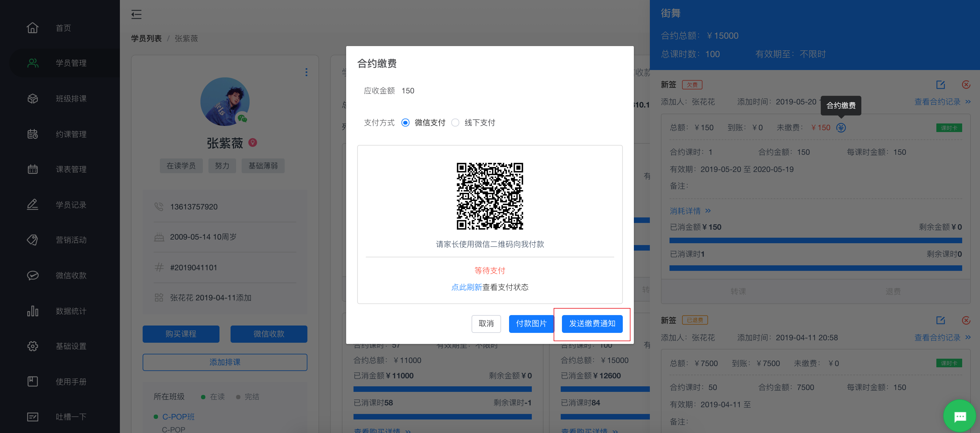Collapse the sidebar with the hamburger icon
980x433 pixels.
tap(136, 14)
